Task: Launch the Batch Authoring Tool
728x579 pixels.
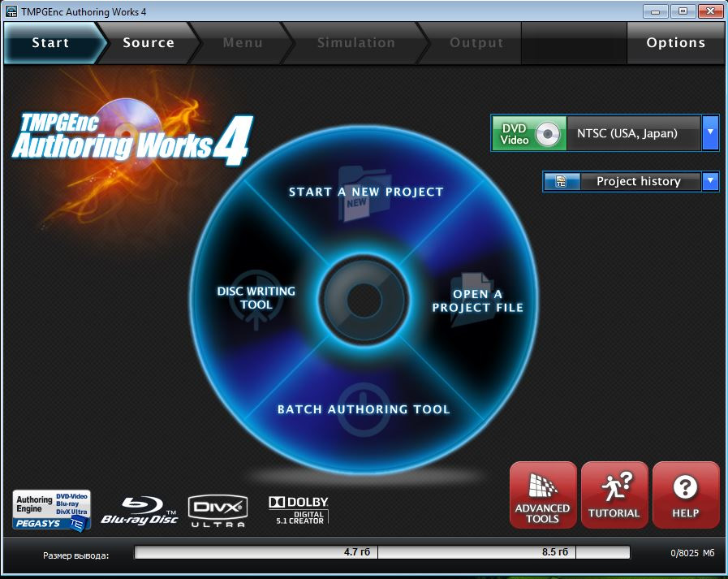Action: click(x=364, y=409)
